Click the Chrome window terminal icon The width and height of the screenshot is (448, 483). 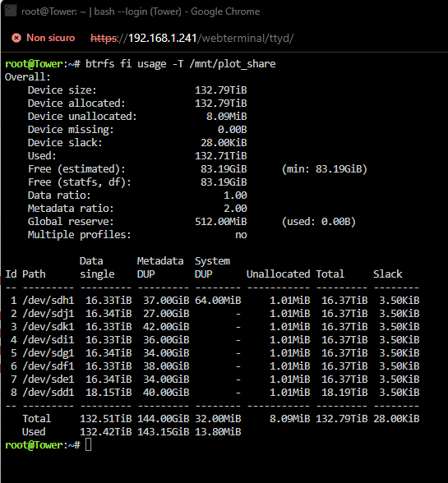[11, 11]
